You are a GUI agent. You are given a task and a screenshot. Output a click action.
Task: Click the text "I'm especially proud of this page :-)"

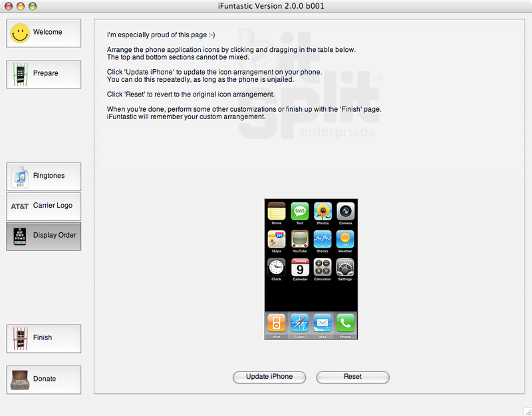pyautogui.click(x=161, y=35)
